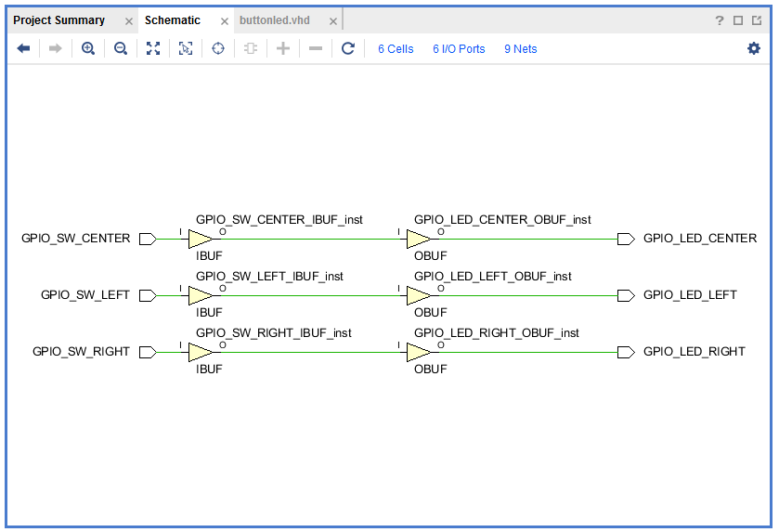Zoom in on the schematic
Image resolution: width=779 pixels, height=532 pixels.
click(88, 48)
